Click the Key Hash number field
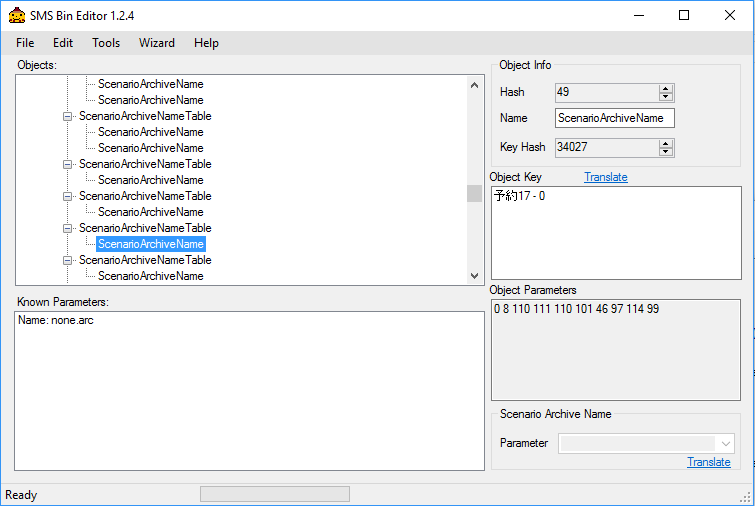755x506 pixels. tap(605, 147)
